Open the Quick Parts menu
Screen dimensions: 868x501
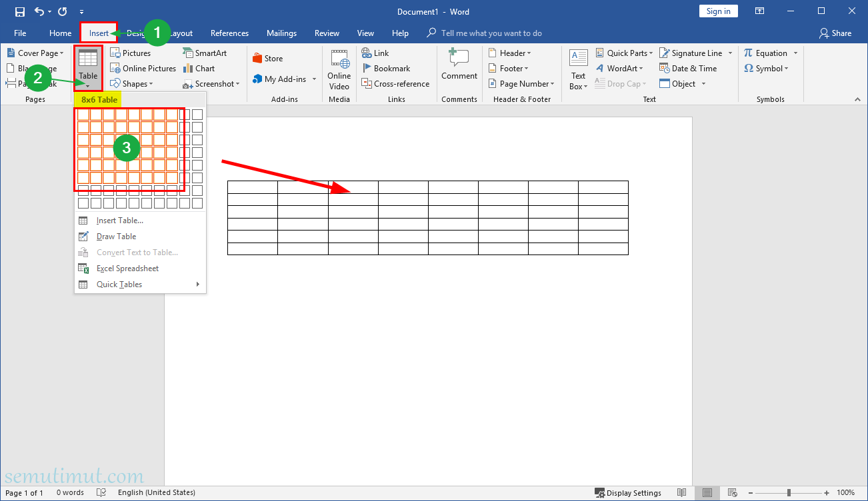point(624,53)
